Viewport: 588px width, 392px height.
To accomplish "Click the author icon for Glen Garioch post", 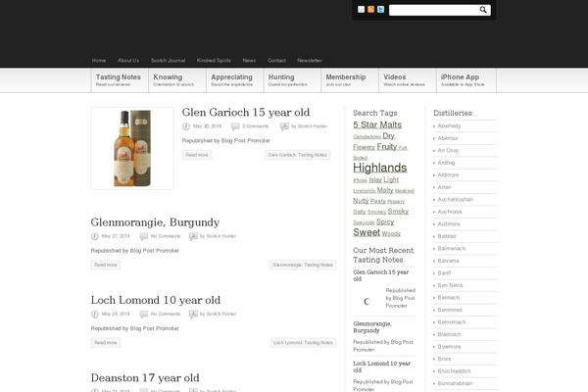I will 284,126.
